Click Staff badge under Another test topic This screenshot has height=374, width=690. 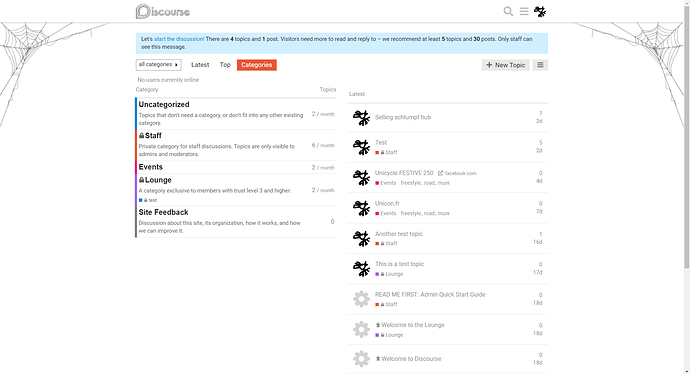(x=386, y=243)
